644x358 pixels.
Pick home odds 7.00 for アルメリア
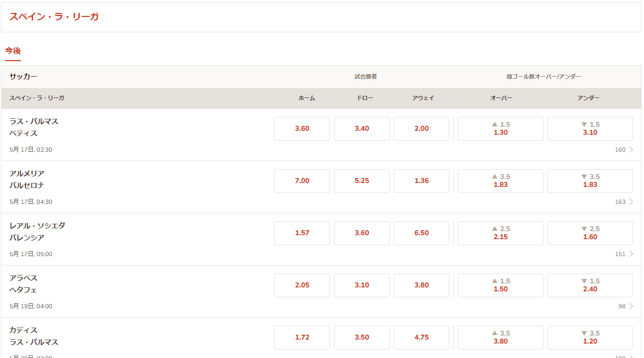(x=302, y=181)
